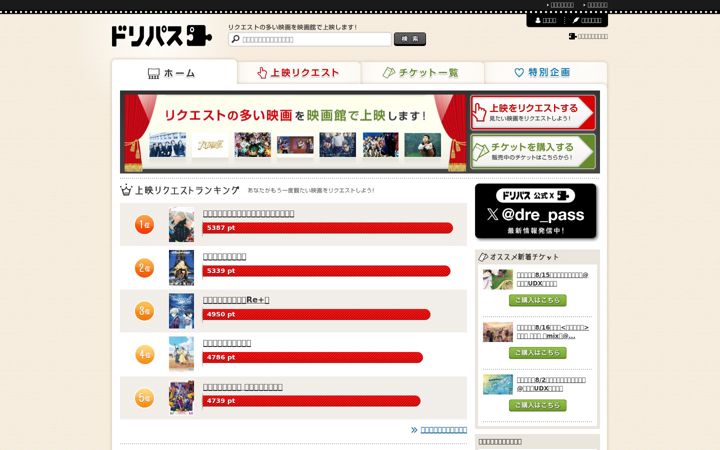
Task: Click the 上映リクエストランキング heading text
Action: 187,190
